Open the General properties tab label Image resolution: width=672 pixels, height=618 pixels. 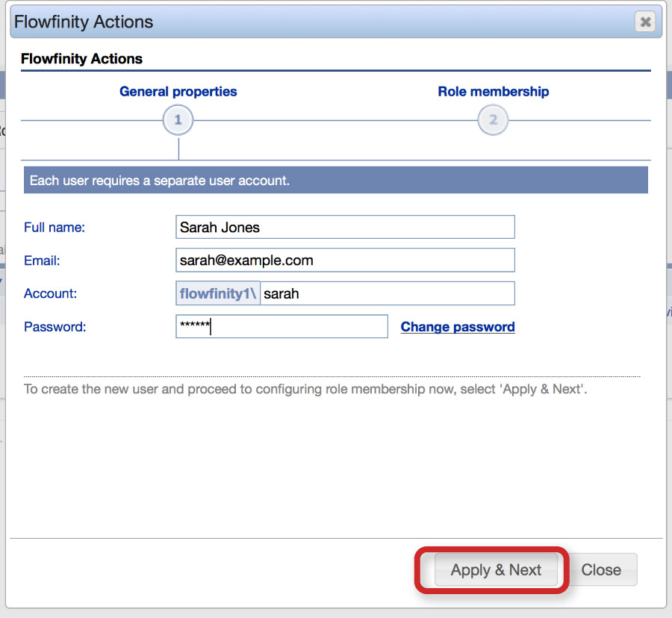178,91
